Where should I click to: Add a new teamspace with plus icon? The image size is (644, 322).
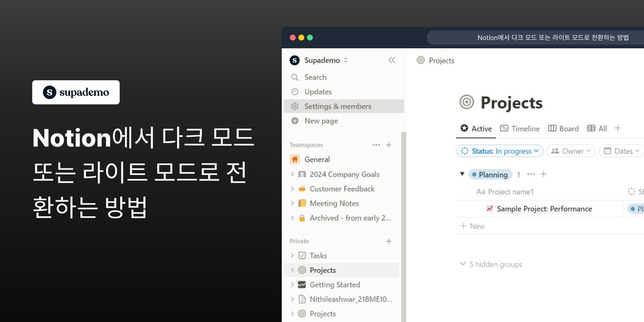pyautogui.click(x=389, y=145)
